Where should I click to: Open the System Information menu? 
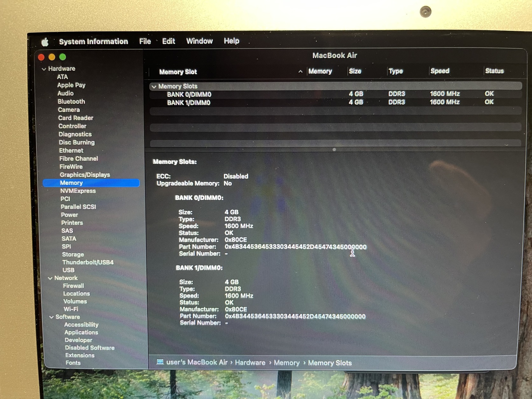pyautogui.click(x=94, y=42)
